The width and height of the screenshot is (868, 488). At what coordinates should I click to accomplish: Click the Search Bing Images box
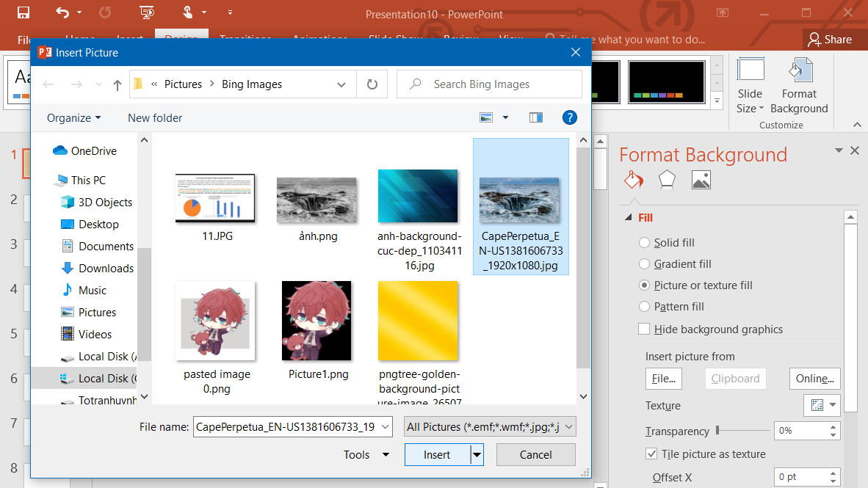(489, 84)
